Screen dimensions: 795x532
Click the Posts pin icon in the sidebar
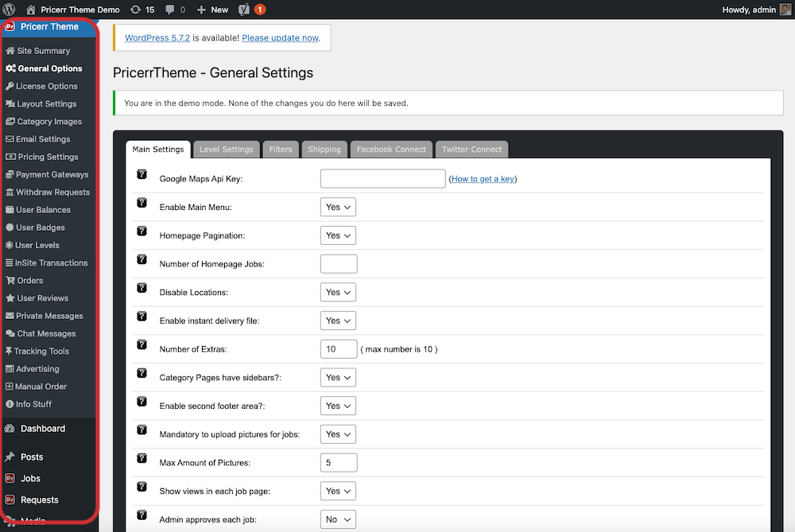pos(10,457)
